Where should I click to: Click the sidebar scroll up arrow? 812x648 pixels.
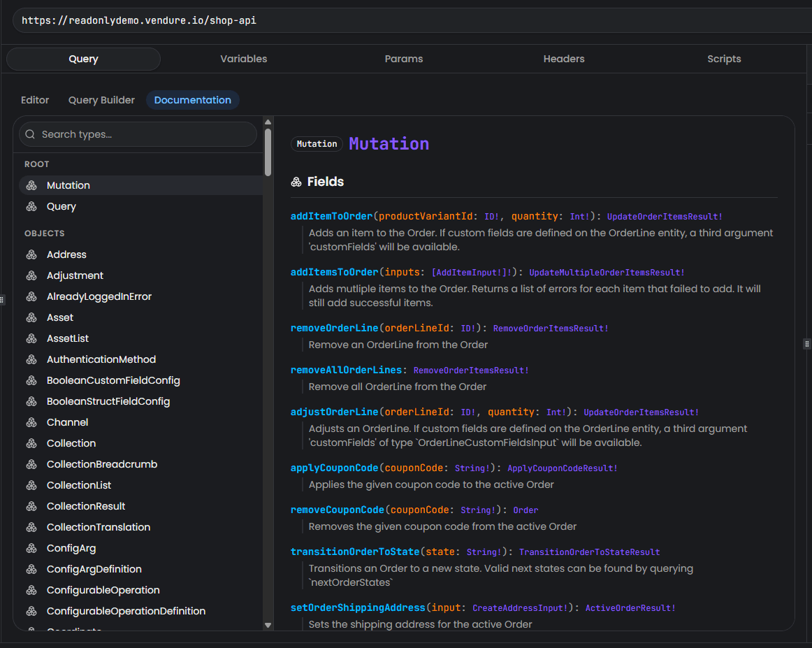point(268,122)
